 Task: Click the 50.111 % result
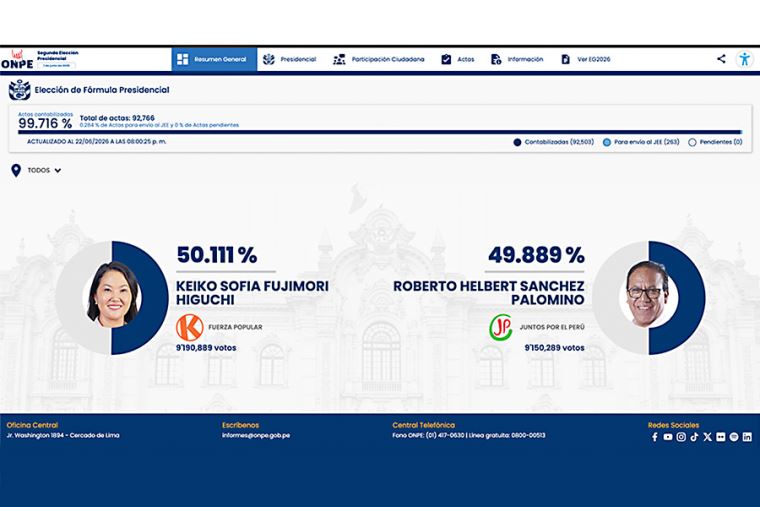[217, 255]
